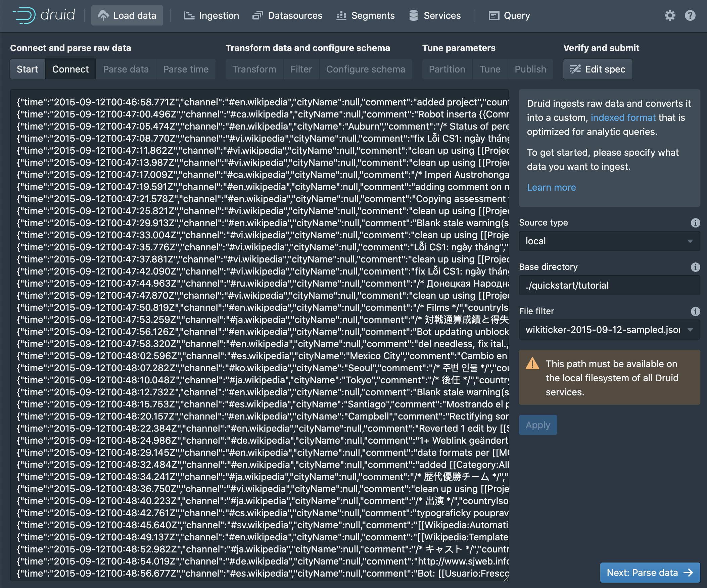This screenshot has width=707, height=588.
Task: Click the Edit spec button
Action: pos(598,69)
